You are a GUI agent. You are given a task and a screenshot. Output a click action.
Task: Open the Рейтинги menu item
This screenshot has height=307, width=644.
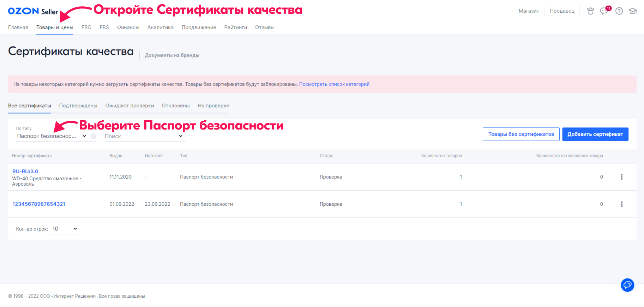(236, 27)
